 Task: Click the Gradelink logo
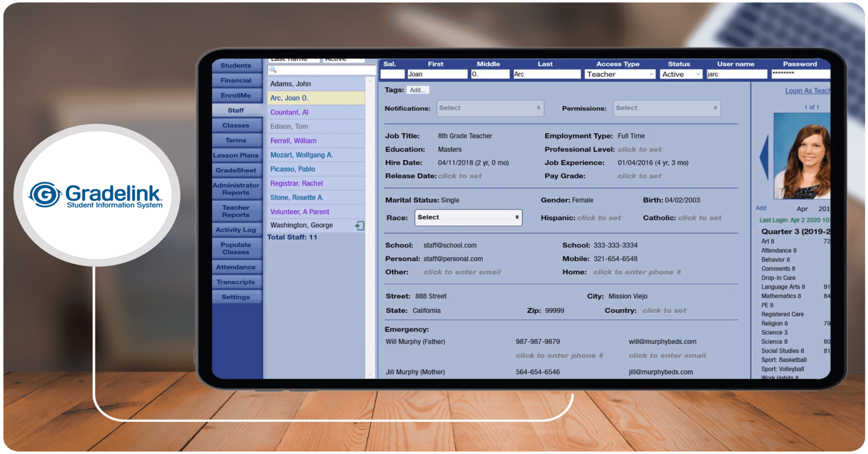96,195
